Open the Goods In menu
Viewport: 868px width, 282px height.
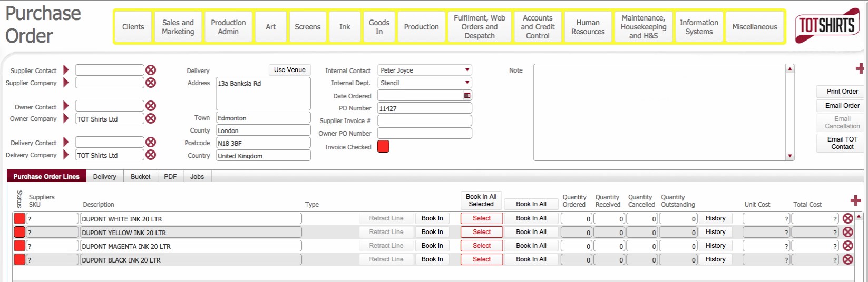pyautogui.click(x=379, y=27)
